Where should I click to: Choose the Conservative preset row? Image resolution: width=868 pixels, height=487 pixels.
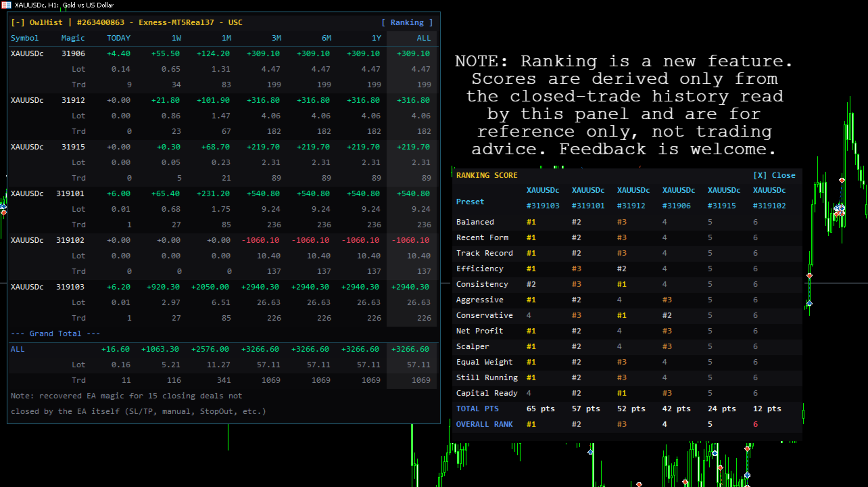click(627, 315)
